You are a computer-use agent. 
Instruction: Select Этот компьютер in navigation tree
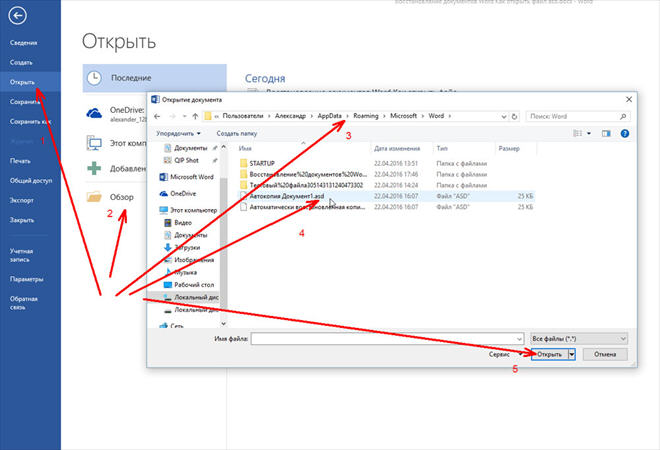(193, 210)
